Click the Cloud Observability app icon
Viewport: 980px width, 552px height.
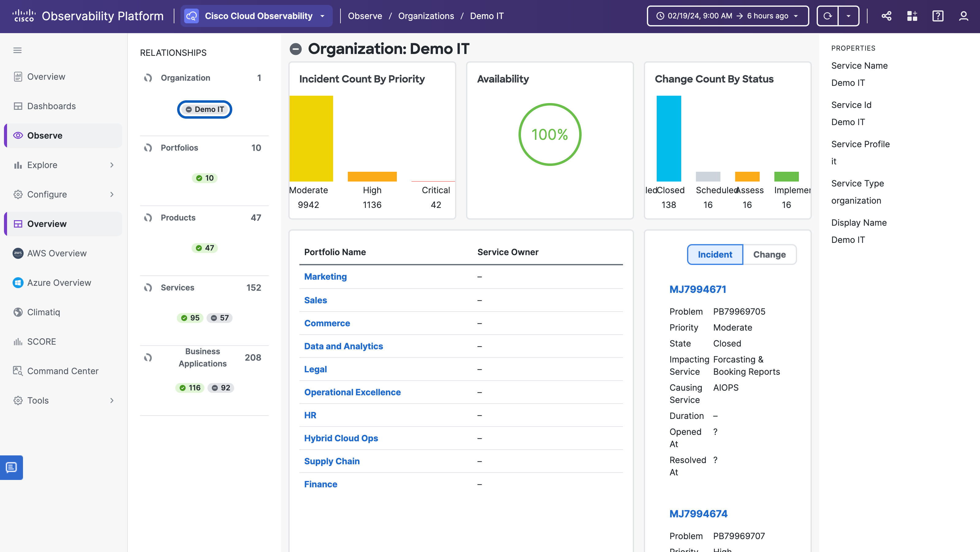coord(191,16)
